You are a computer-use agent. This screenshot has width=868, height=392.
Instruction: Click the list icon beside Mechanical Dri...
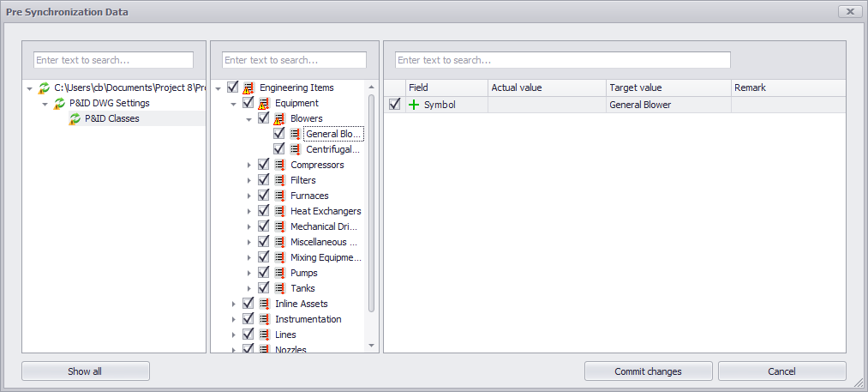[279, 226]
